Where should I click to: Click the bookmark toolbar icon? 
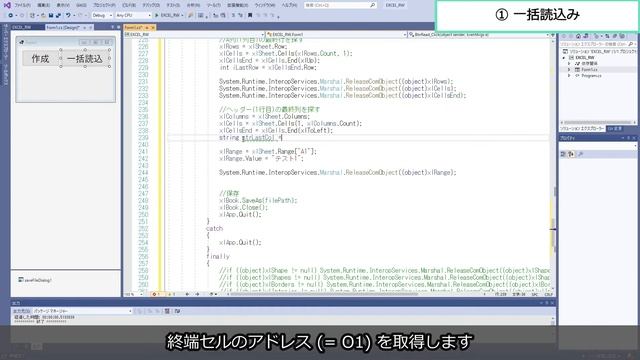(x=250, y=15)
